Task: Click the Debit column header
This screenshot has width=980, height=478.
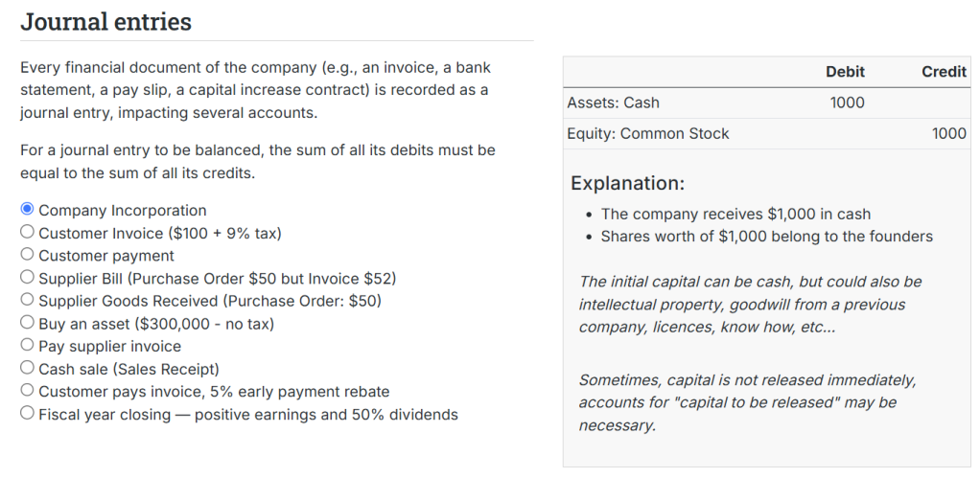Action: [845, 72]
